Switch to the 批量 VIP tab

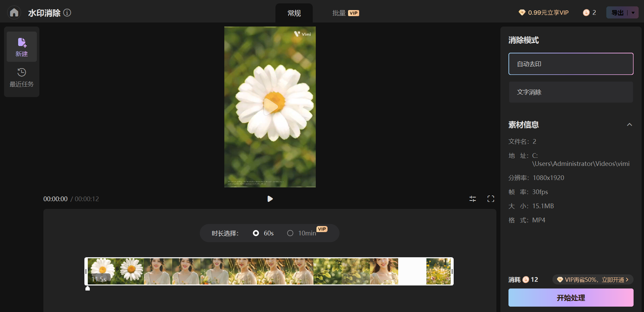(345, 13)
